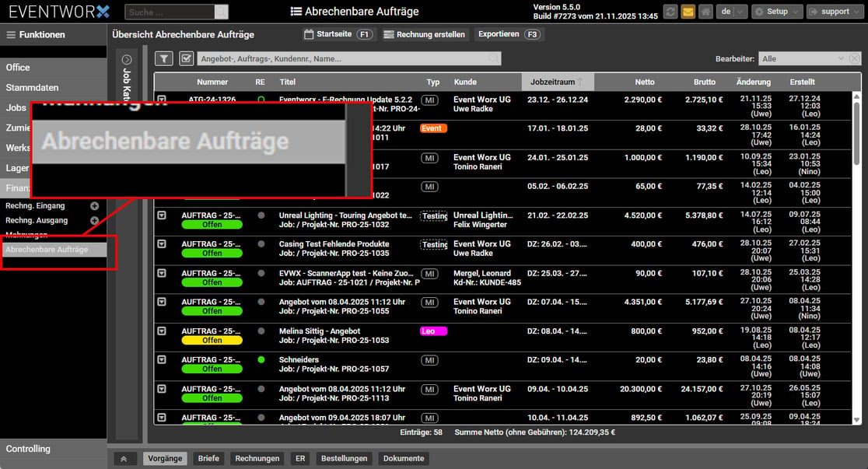Toggle RE circle for Eventworx E-Rechnung row
Image resolution: width=868 pixels, height=469 pixels.
[x=261, y=100]
